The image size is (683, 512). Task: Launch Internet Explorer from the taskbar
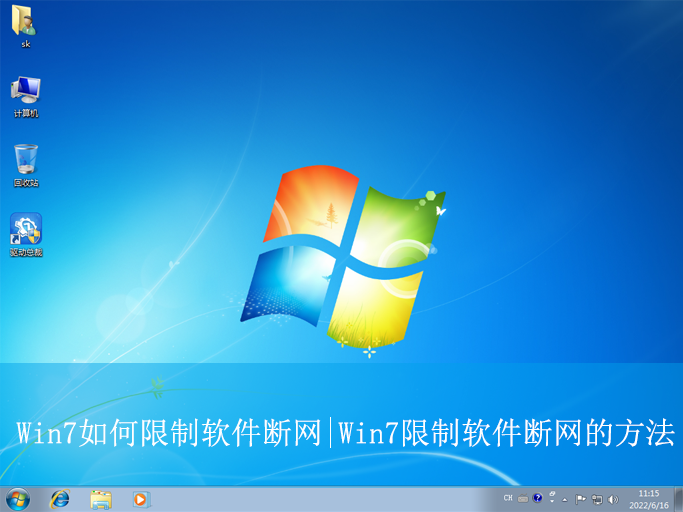point(60,498)
